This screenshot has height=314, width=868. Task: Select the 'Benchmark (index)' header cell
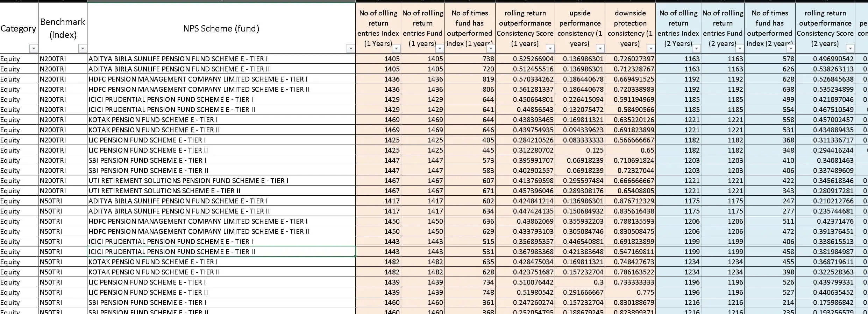(x=63, y=28)
